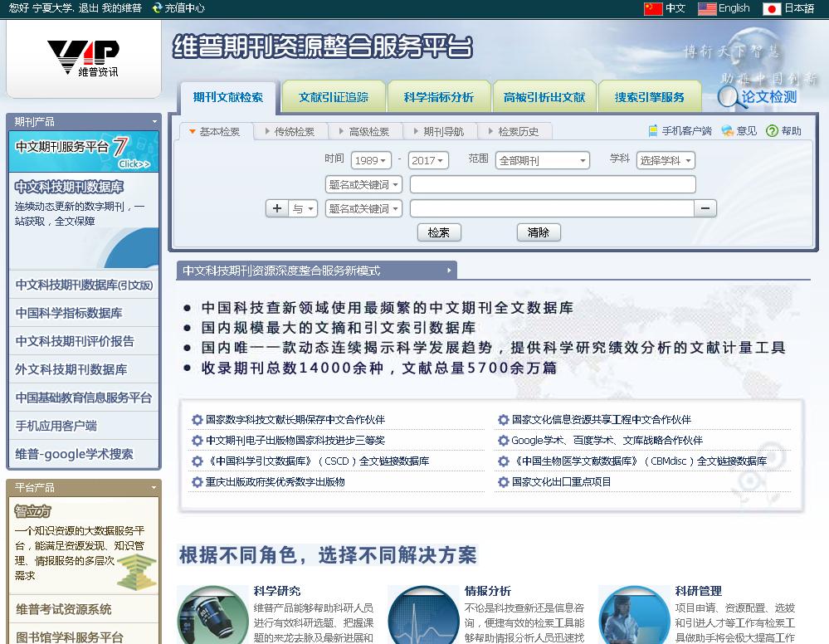Click into the second search keyword field
Viewport: 829px width, 644px height.
[552, 209]
